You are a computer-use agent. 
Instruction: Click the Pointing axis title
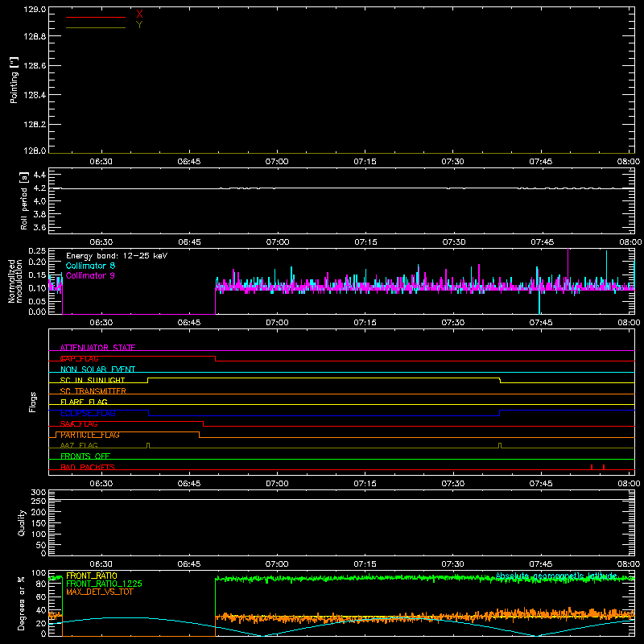coord(14,80)
